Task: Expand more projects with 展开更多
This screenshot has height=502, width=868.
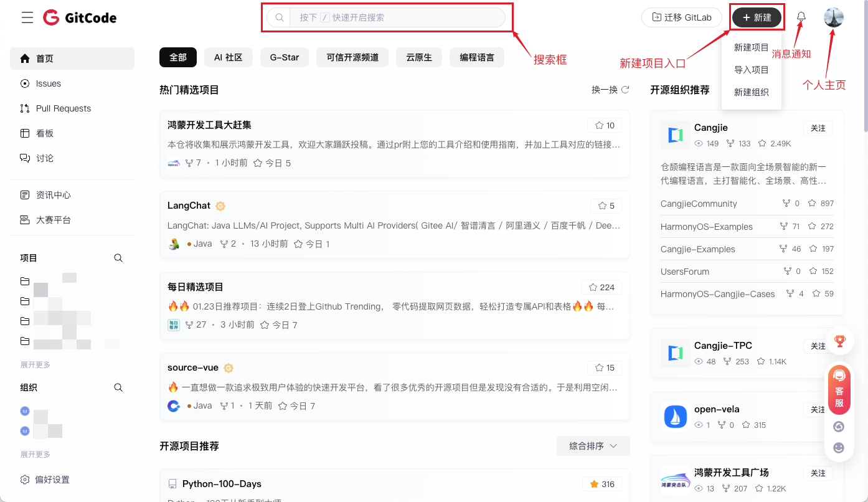Action: point(35,365)
